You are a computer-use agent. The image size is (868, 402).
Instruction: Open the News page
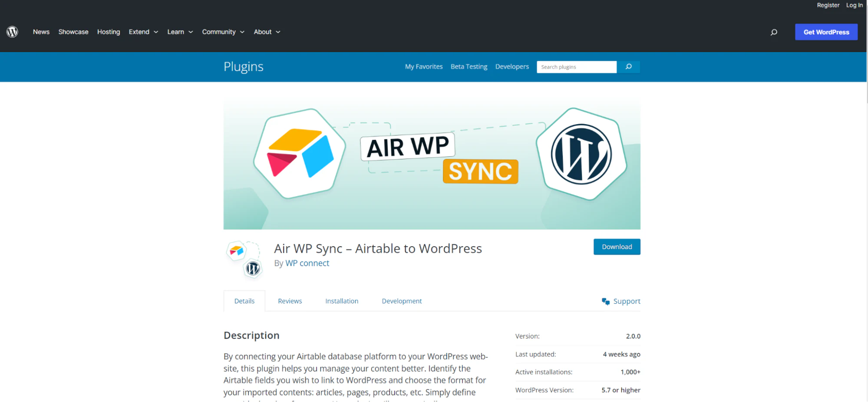[41, 32]
